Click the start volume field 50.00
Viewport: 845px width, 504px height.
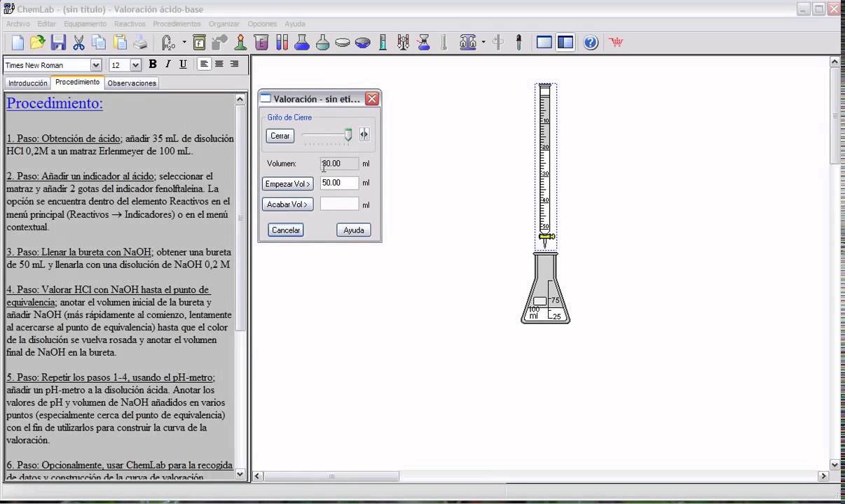click(x=339, y=183)
